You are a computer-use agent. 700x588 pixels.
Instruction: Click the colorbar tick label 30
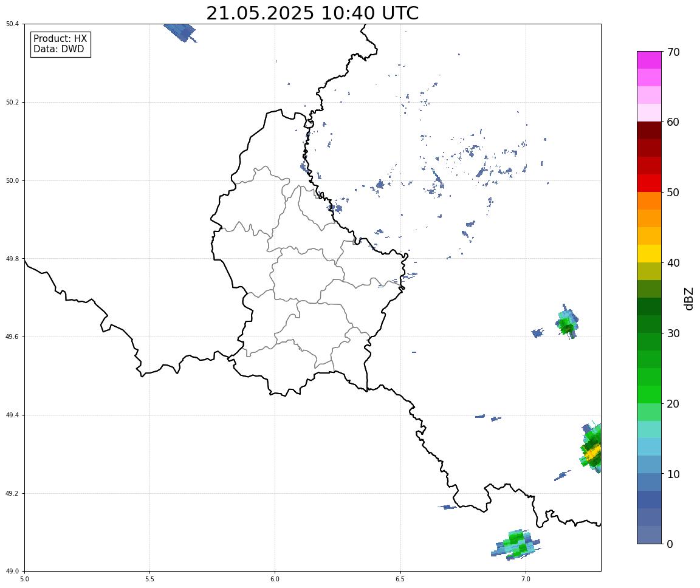tap(673, 333)
